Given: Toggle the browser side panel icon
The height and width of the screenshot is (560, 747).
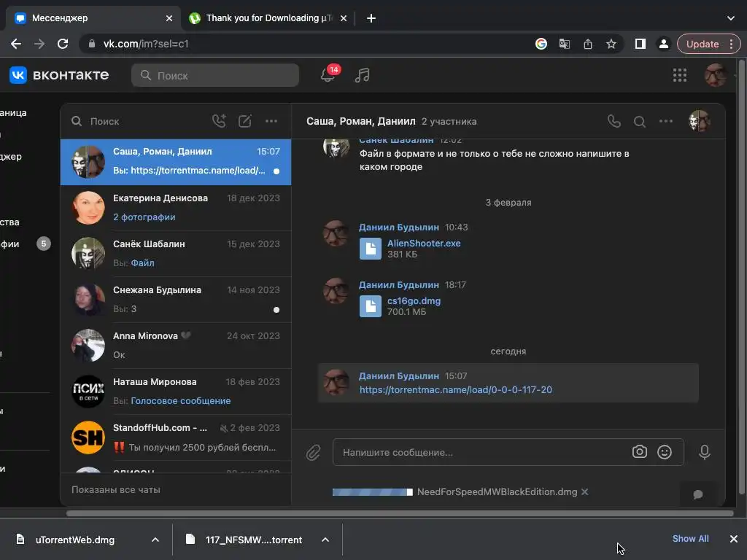Looking at the screenshot, I should click(x=640, y=44).
